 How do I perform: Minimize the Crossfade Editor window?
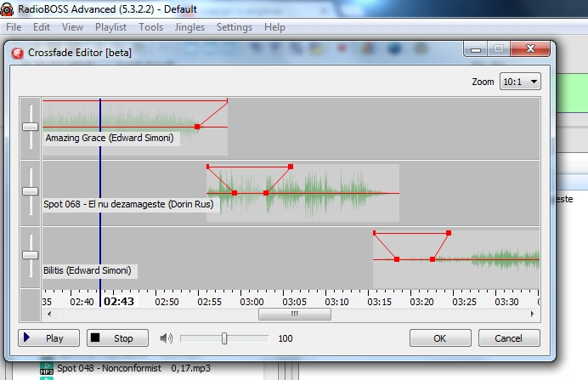(x=476, y=48)
